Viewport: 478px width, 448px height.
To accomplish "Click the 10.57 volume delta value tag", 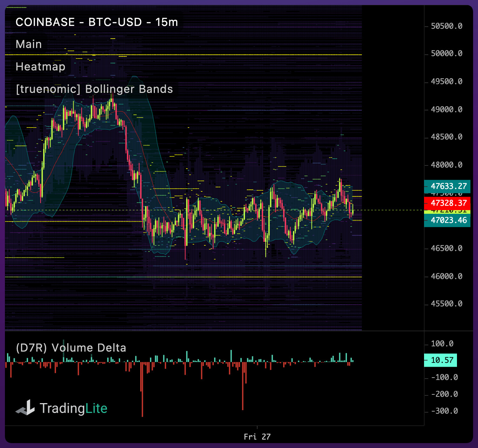I will 441,360.
